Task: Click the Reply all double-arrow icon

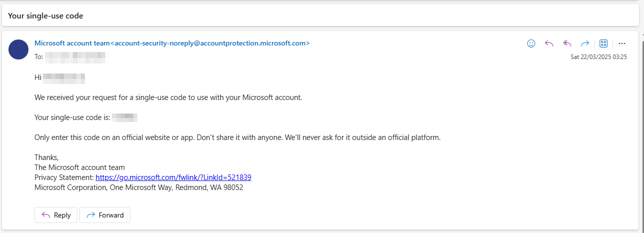Action: 567,43
